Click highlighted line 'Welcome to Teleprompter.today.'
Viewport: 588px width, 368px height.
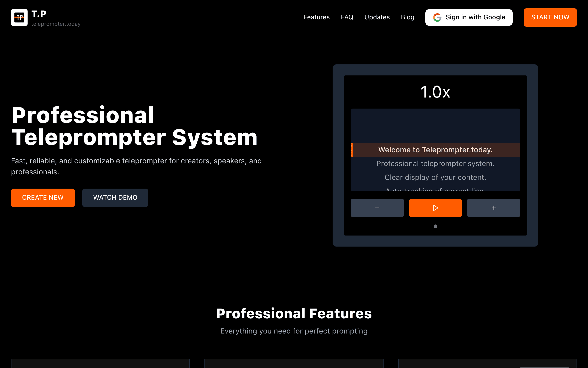click(435, 150)
